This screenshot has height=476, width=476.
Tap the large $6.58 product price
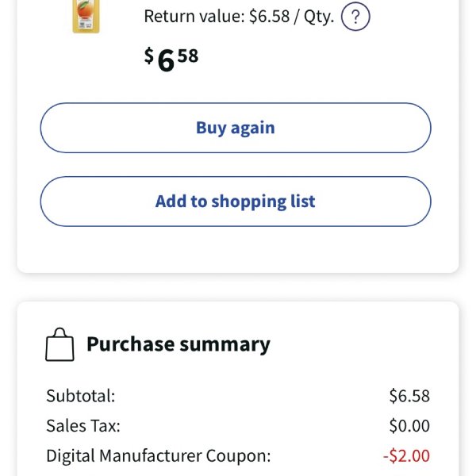171,59
